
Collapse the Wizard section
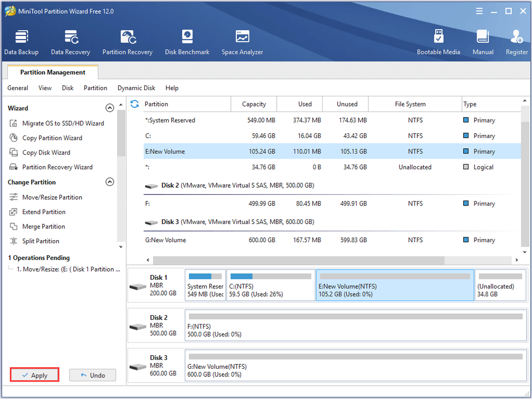tap(110, 108)
